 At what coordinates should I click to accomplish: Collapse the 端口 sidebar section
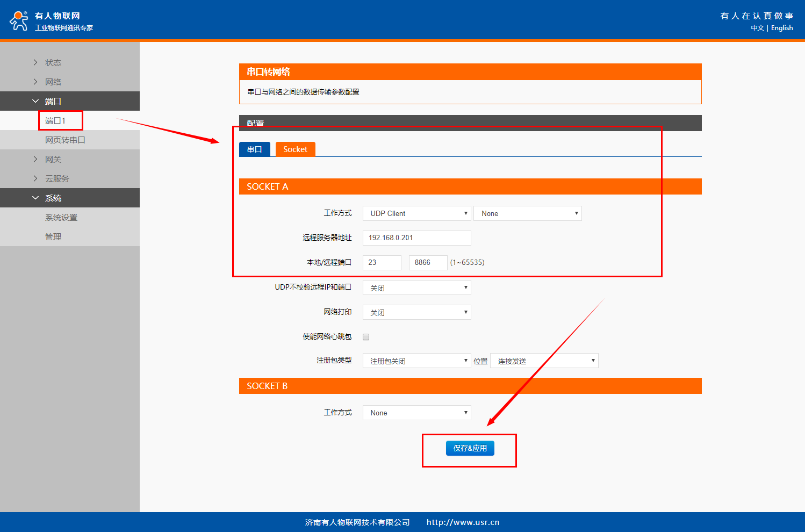(x=53, y=102)
